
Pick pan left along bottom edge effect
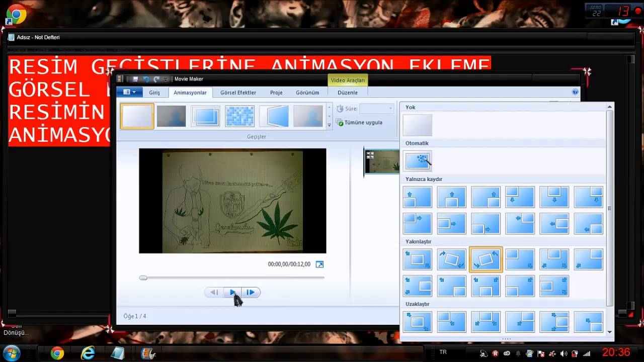pyautogui.click(x=589, y=223)
